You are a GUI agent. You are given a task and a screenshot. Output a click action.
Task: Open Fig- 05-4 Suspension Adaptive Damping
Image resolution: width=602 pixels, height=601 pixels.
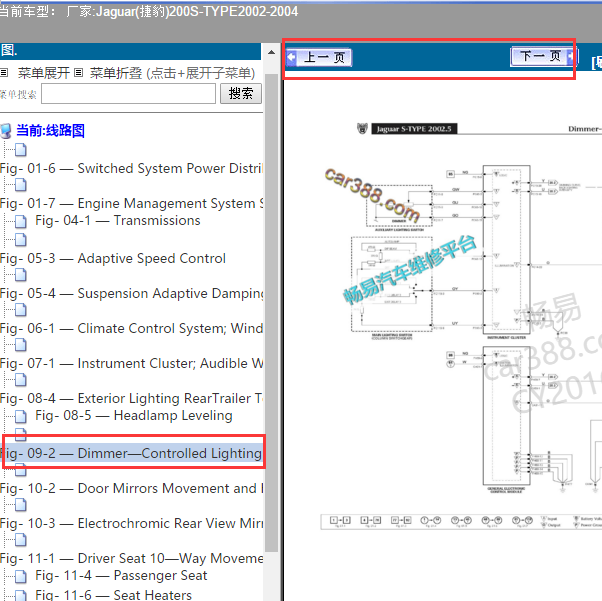(x=131, y=293)
